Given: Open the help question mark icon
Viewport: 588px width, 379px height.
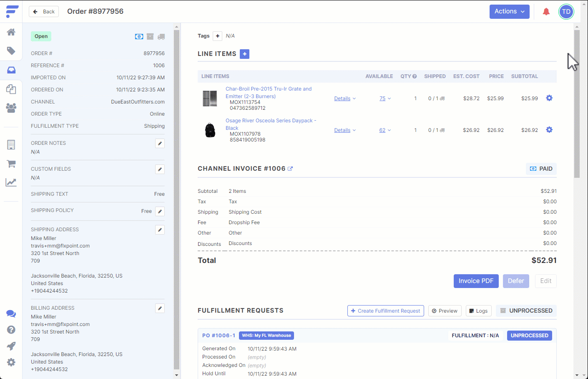Looking at the screenshot, I should coord(11,330).
